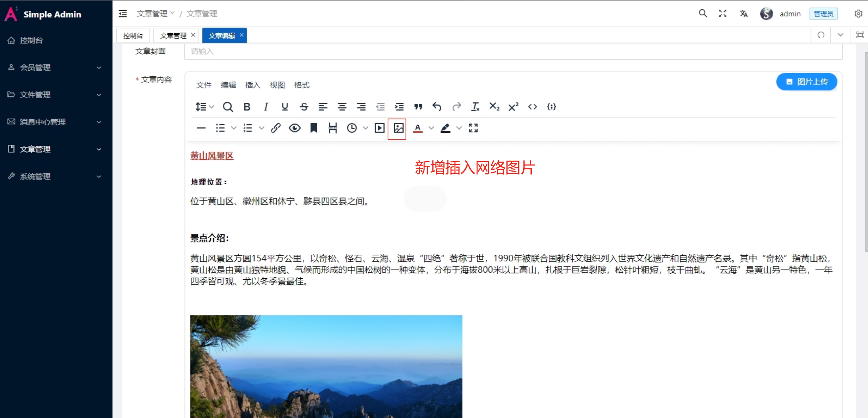The height and width of the screenshot is (418, 868).
Task: Open the 编辑 editor menu
Action: point(228,85)
